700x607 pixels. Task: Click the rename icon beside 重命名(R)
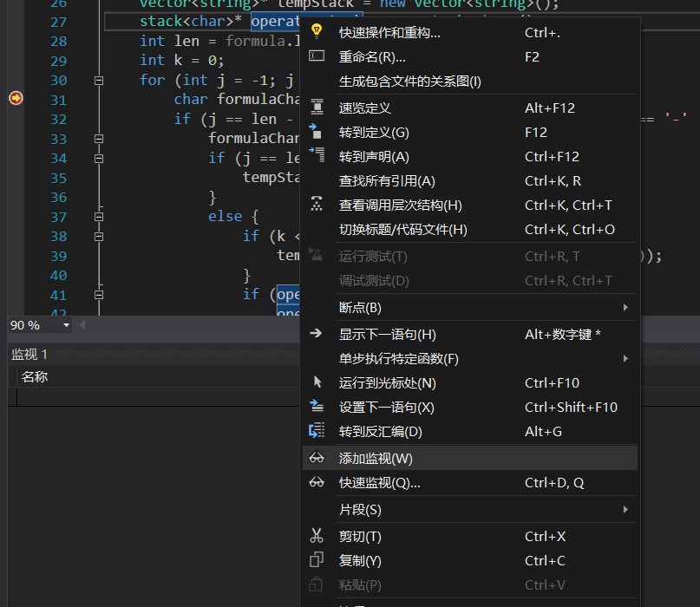point(317,55)
